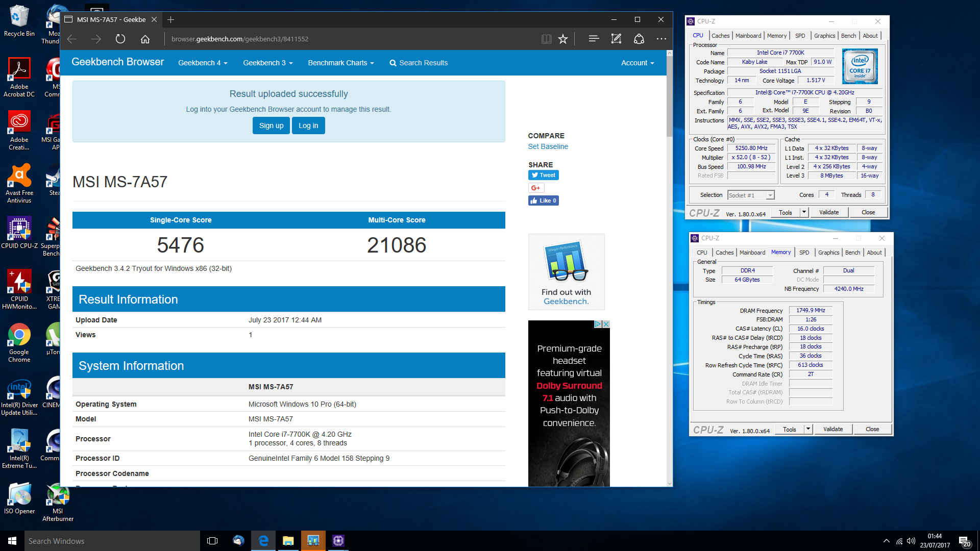Open the Edge Hub icon
The height and width of the screenshot is (551, 980).
[x=594, y=39]
